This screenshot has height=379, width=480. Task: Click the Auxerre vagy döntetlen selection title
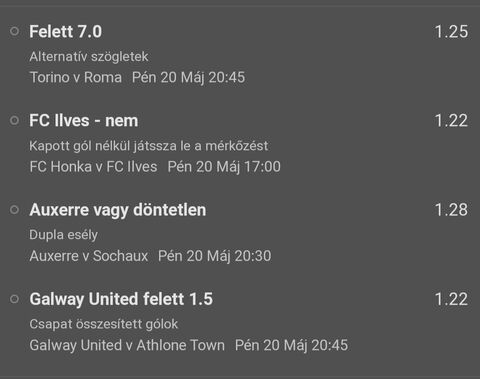118,210
